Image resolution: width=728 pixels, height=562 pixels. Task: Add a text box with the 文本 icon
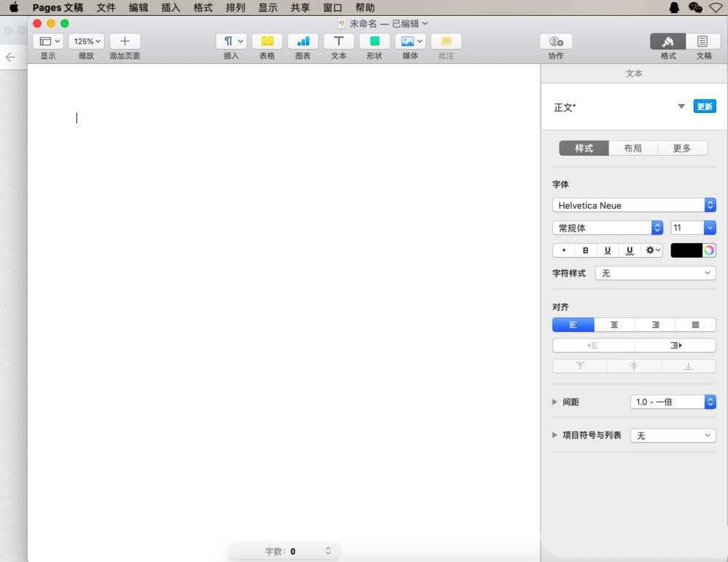tap(339, 41)
